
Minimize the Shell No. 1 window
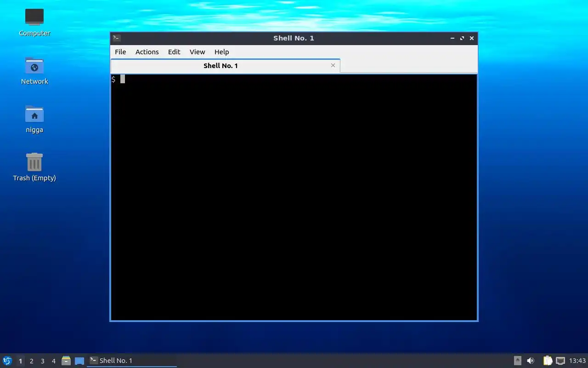[x=452, y=38]
